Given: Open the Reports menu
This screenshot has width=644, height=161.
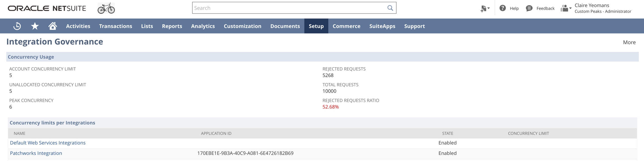Looking at the screenshot, I should [x=172, y=26].
